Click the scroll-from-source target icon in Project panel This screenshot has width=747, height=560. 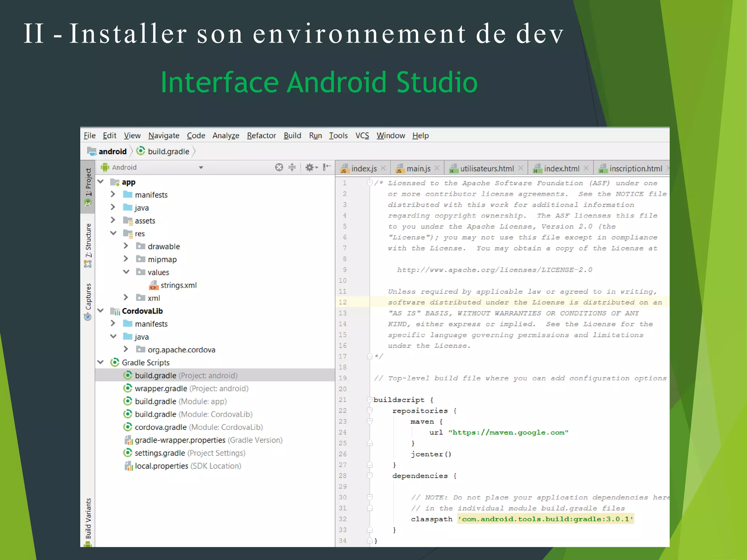279,167
